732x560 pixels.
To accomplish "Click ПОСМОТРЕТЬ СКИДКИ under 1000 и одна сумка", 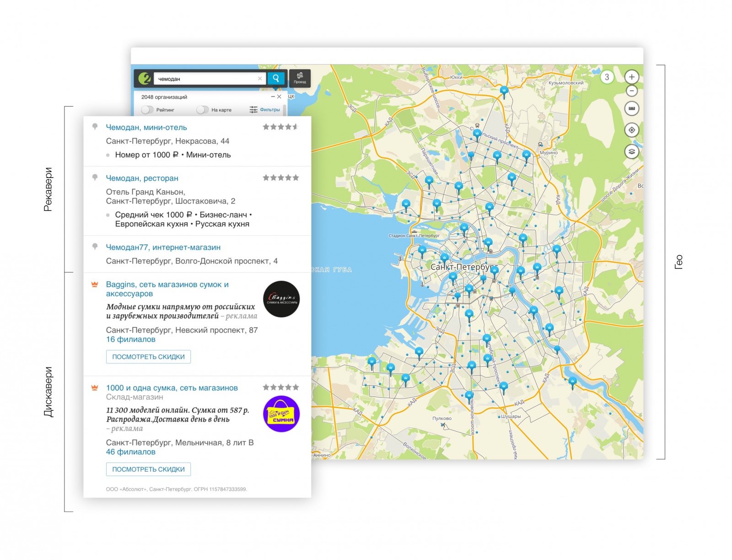I will (x=148, y=469).
